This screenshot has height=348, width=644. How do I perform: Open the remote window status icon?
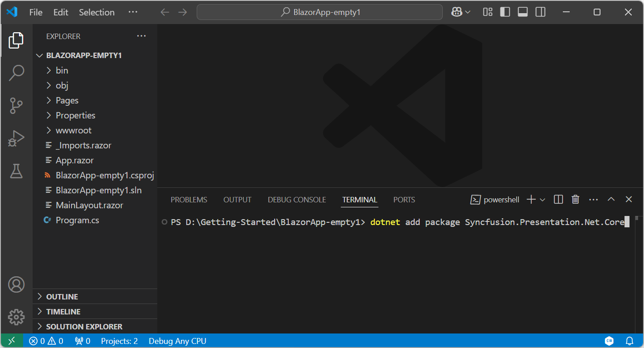tap(12, 341)
